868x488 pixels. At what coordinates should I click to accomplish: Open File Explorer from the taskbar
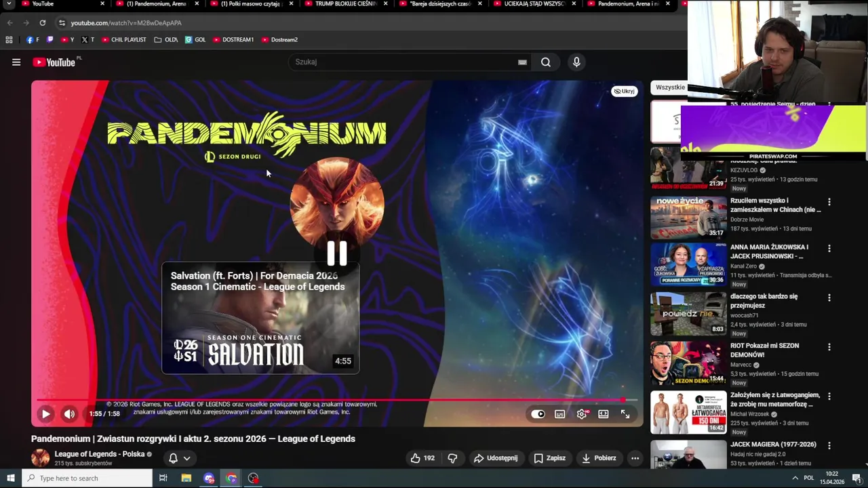pyautogui.click(x=186, y=479)
